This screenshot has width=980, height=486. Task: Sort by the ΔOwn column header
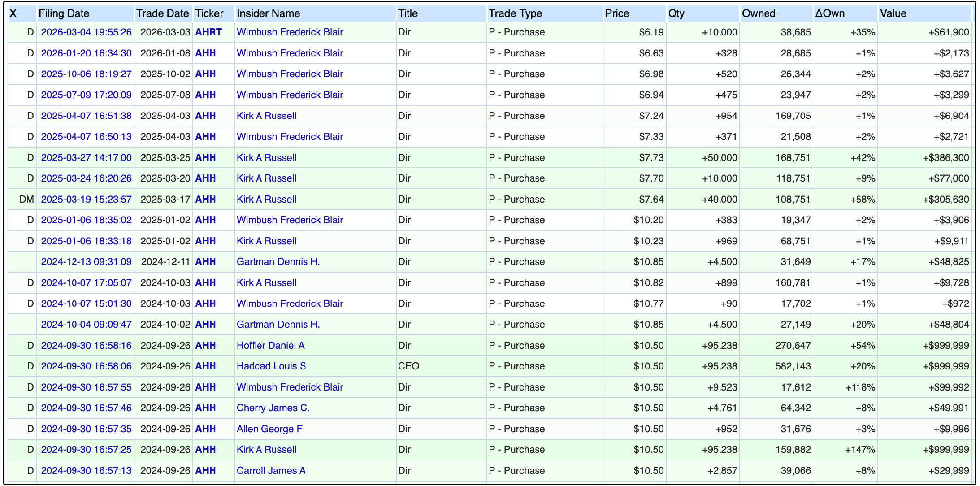point(830,13)
